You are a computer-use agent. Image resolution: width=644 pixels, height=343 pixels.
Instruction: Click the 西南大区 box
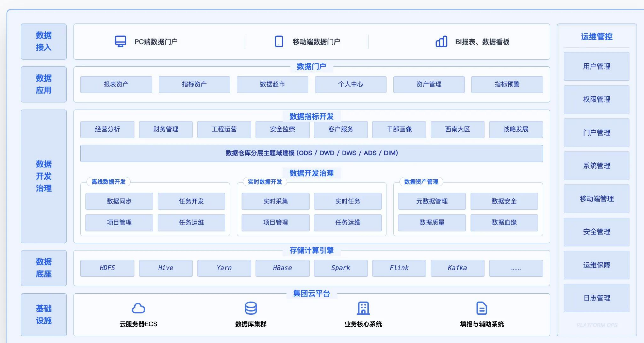click(x=458, y=129)
